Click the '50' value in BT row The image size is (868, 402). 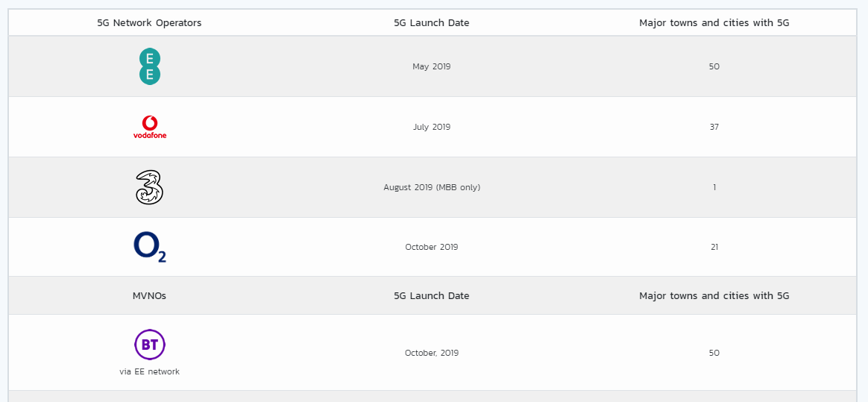click(x=714, y=353)
